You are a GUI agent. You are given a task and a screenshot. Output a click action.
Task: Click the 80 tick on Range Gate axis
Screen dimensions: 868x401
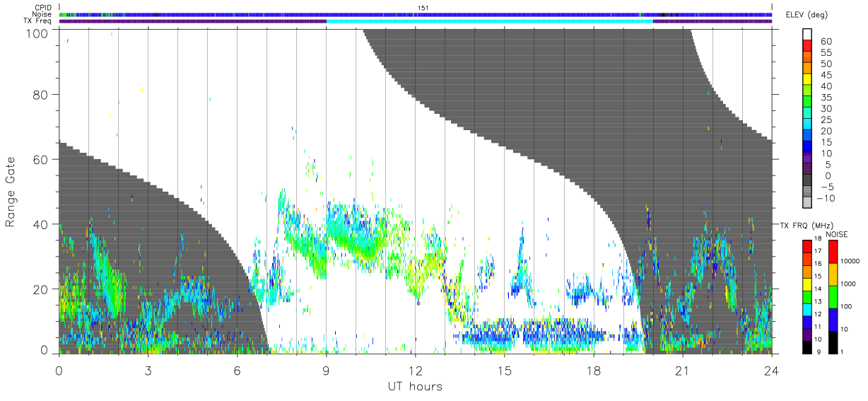click(x=42, y=94)
